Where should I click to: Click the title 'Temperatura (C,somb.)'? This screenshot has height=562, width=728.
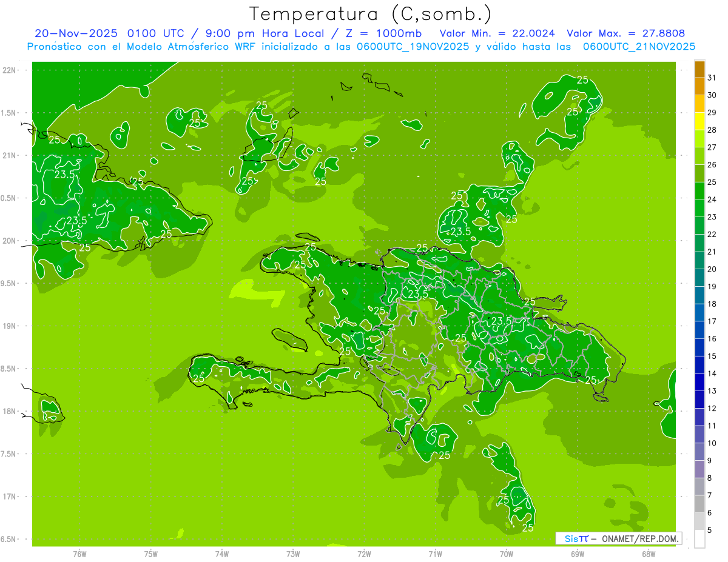pos(370,13)
